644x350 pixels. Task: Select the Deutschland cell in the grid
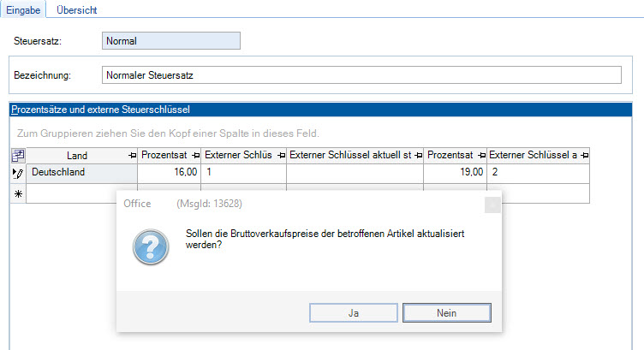[81, 173]
